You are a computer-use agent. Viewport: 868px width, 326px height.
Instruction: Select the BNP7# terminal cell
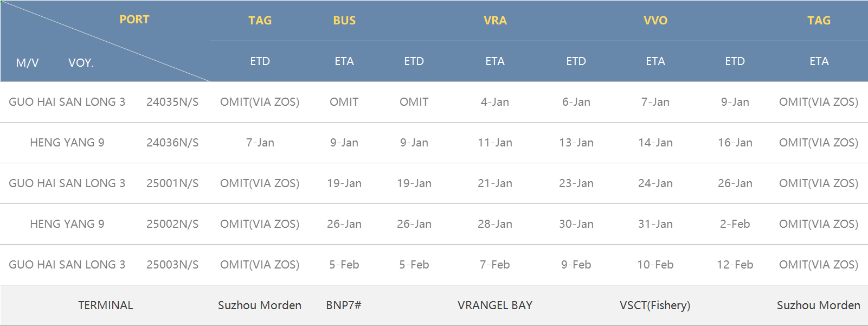click(x=344, y=305)
